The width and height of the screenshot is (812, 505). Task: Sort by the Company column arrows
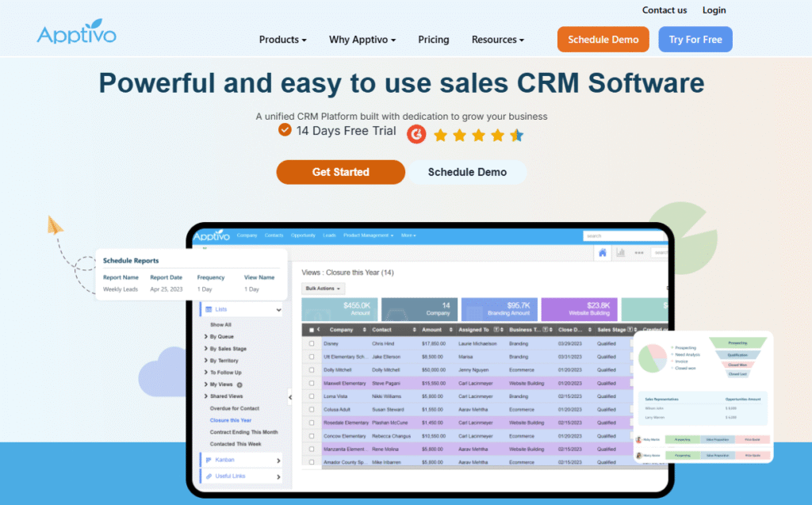[364, 330]
